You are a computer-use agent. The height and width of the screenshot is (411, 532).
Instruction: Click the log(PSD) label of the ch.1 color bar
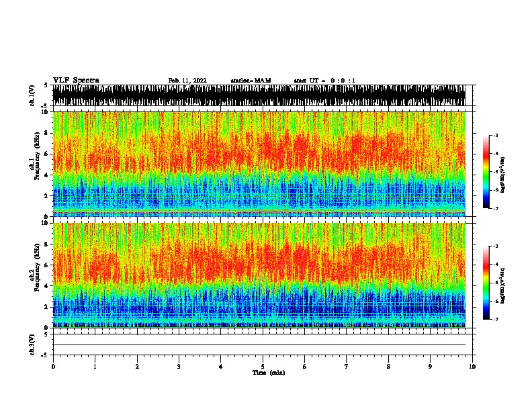pos(503,175)
